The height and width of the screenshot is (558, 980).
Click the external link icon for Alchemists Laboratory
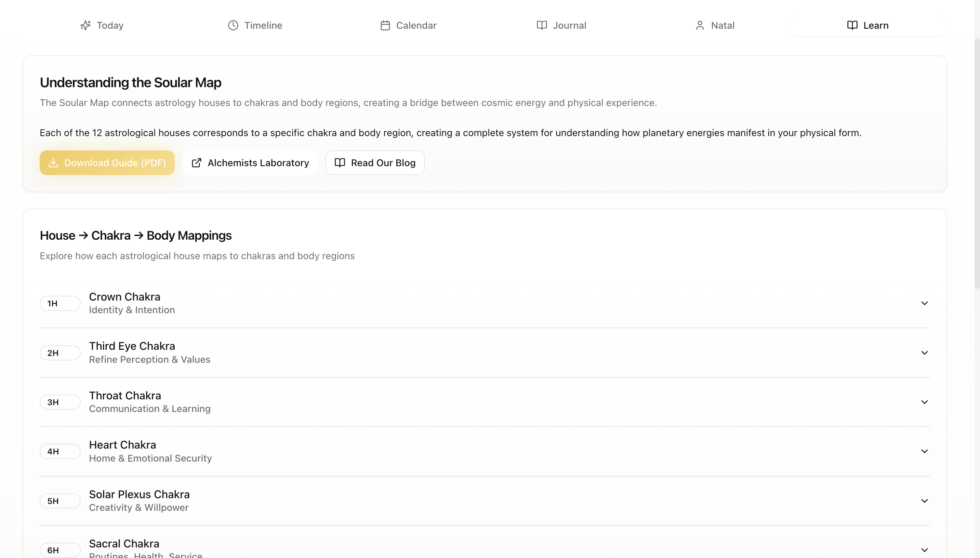click(196, 163)
